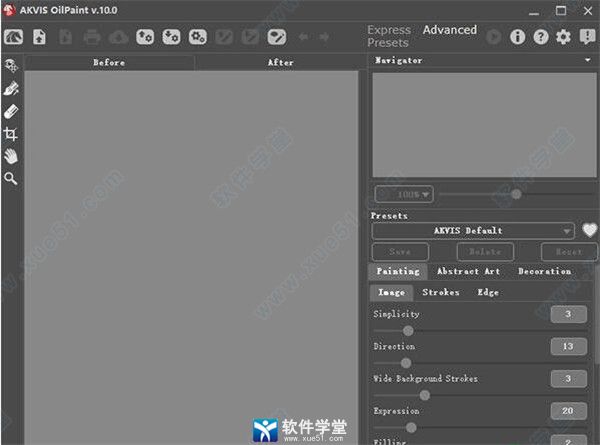
Task: Show the Before image tab
Action: [109, 62]
